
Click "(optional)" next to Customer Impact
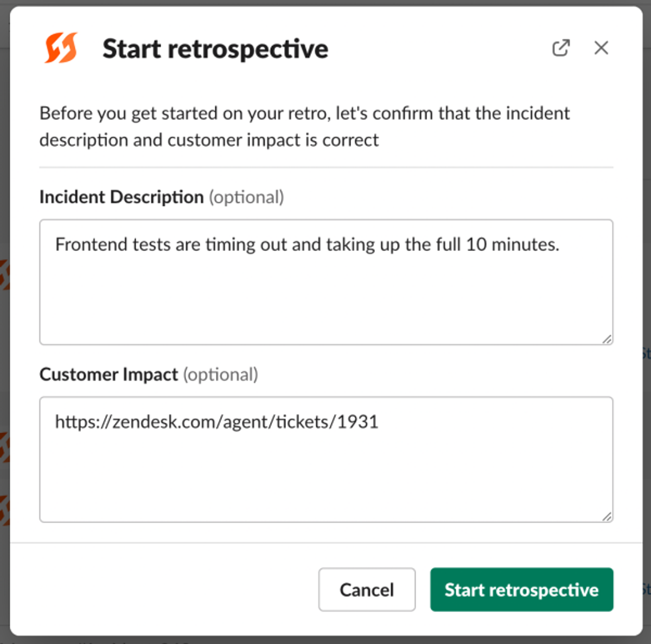click(220, 374)
